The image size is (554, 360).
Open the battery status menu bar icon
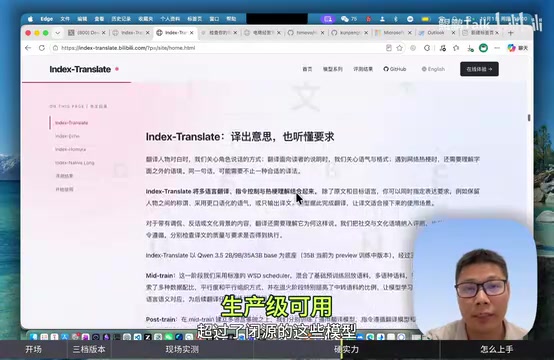[x=425, y=19]
